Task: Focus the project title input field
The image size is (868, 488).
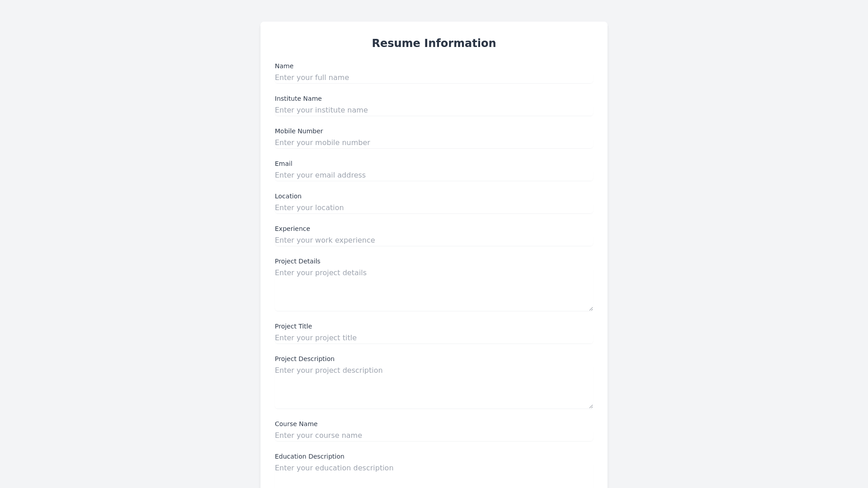Action: click(x=434, y=338)
